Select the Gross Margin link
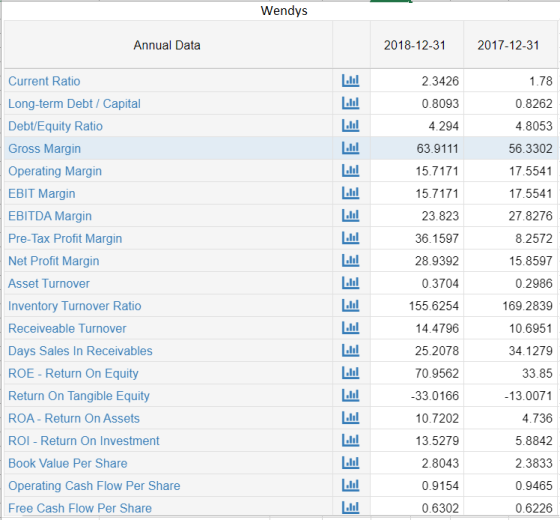Viewport: 560px width, 520px height. [x=44, y=149]
